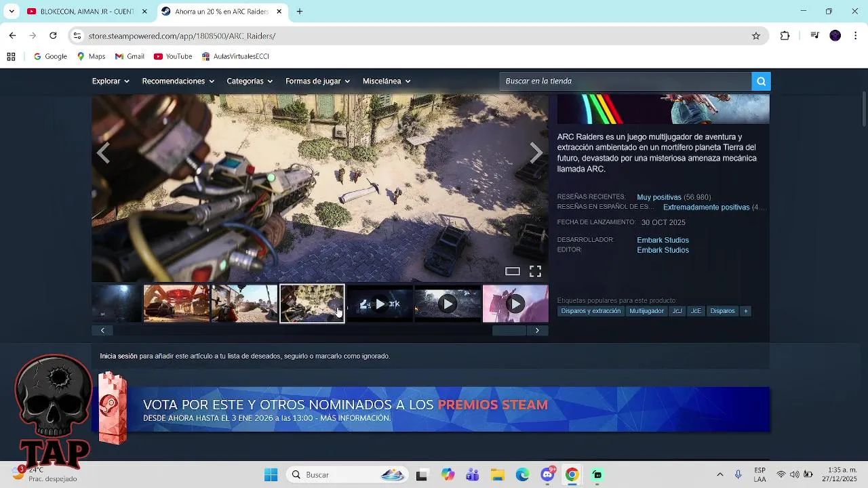Expand Formas de jugar menu

[x=317, y=81]
